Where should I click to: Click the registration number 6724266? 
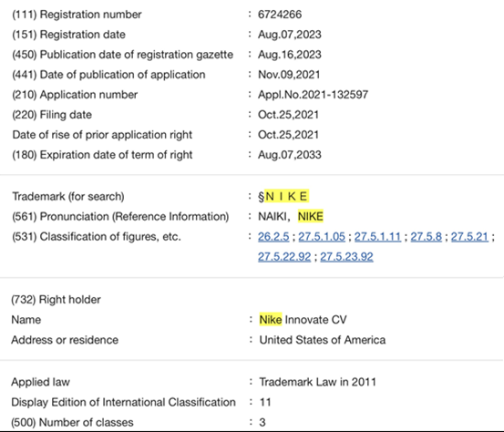(x=280, y=15)
